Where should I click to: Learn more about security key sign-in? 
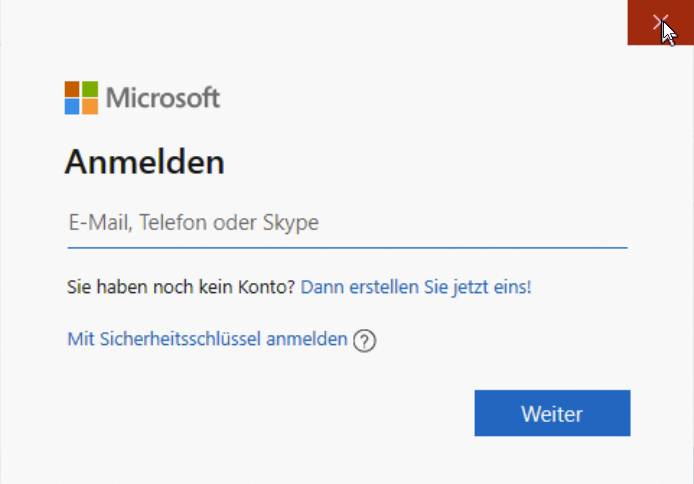point(364,341)
